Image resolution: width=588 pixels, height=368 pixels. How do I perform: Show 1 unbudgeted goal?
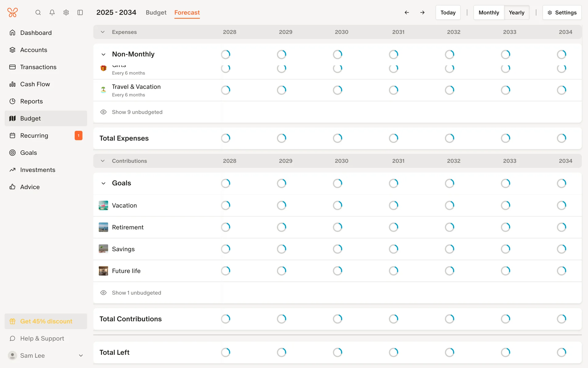(136, 293)
